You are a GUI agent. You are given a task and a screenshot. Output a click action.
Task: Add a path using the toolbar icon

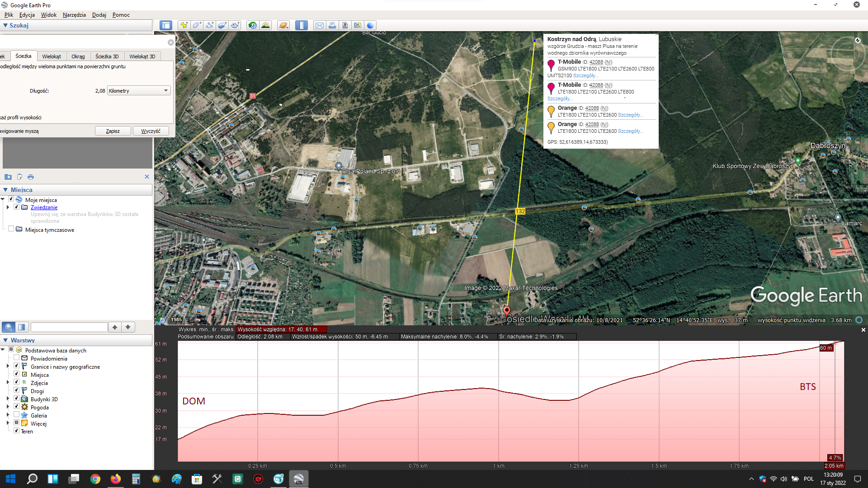[x=209, y=25]
